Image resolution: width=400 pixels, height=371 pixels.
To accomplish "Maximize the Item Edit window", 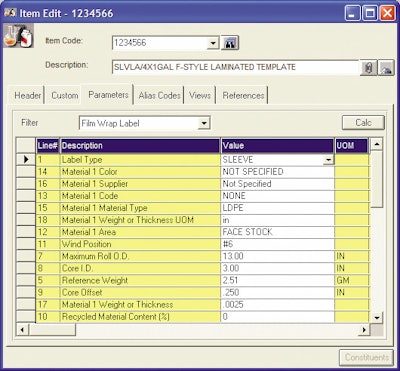I will pos(370,14).
